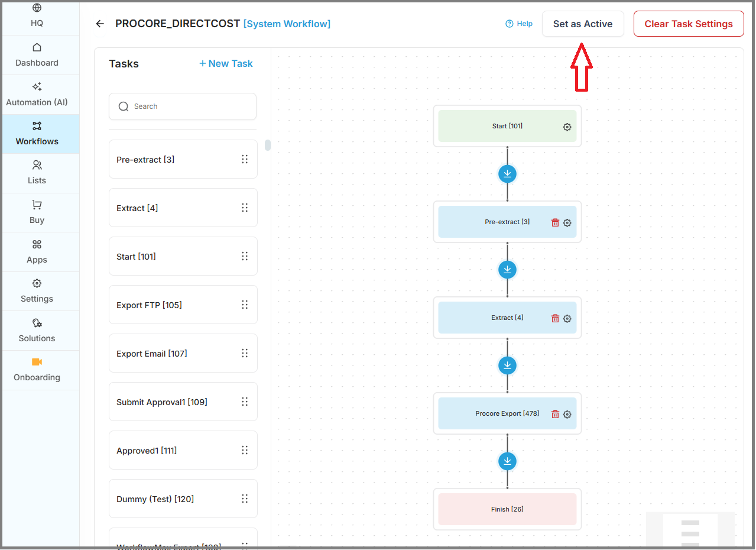Add a task with + New Task
Image resolution: width=756 pixels, height=550 pixels.
226,63
